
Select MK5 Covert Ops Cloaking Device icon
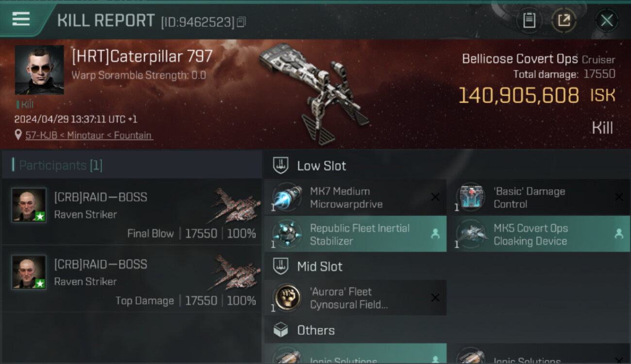(471, 234)
